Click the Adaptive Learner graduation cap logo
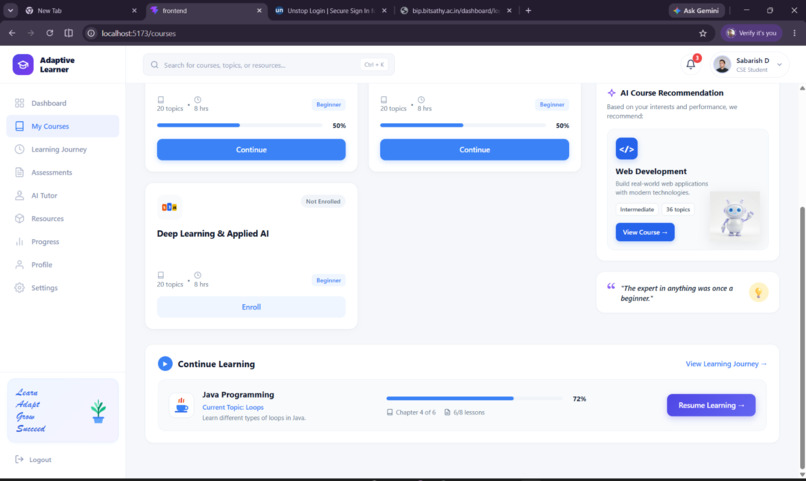Image resolution: width=806 pixels, height=481 pixels. click(x=23, y=65)
